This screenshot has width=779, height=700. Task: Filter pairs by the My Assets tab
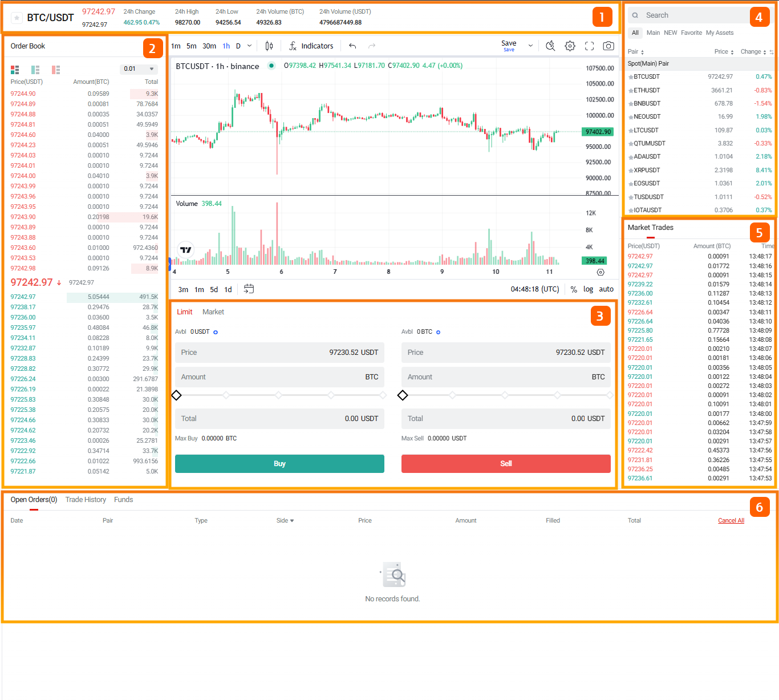click(x=720, y=33)
